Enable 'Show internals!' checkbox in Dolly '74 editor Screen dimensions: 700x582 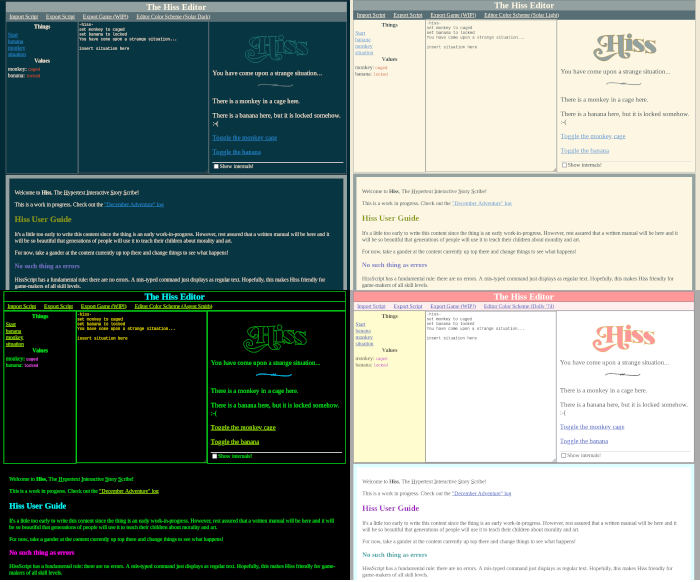point(563,456)
